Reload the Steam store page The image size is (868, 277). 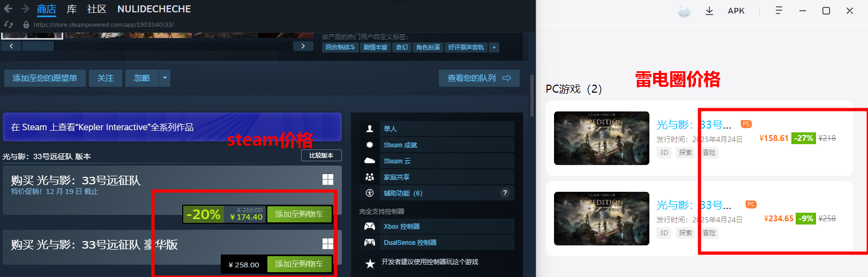(9, 25)
